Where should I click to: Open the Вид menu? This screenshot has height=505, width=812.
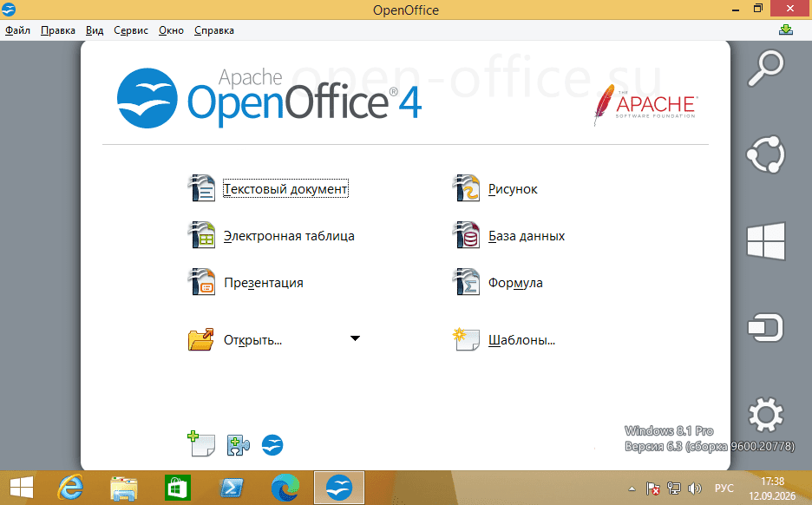pyautogui.click(x=95, y=30)
